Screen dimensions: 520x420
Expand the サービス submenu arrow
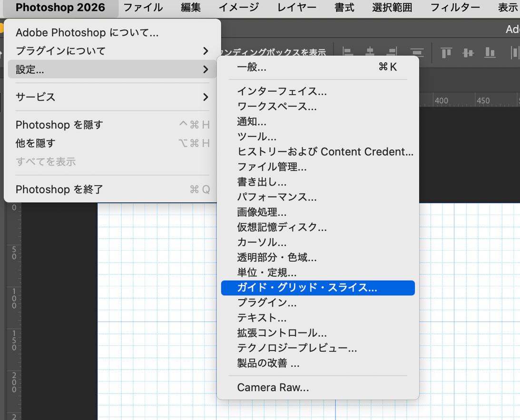tap(206, 97)
